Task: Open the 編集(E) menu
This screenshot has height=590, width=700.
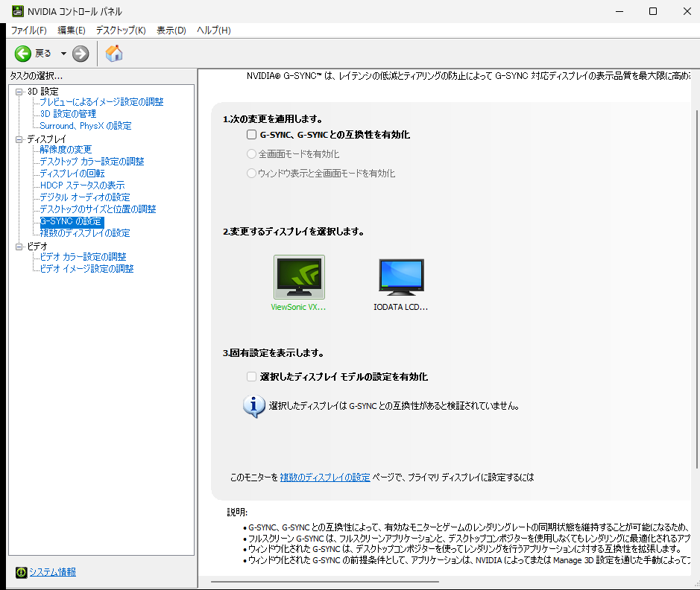Action: (x=72, y=31)
